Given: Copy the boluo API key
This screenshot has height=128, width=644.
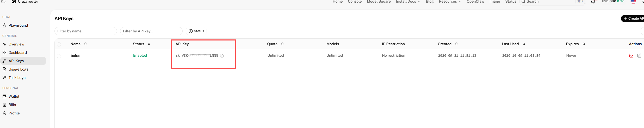Looking at the screenshot, I should (x=222, y=56).
